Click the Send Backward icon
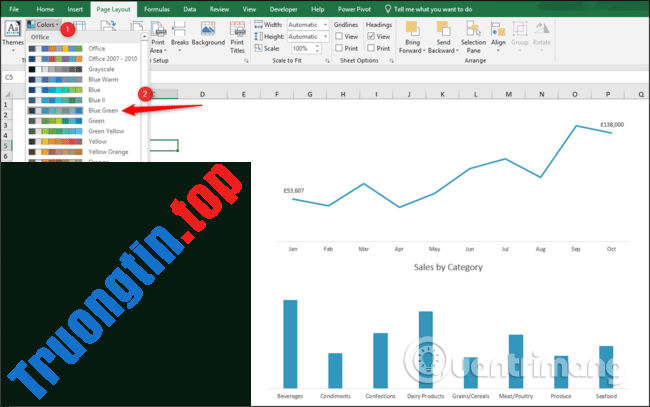The image size is (650, 407). coord(443,29)
